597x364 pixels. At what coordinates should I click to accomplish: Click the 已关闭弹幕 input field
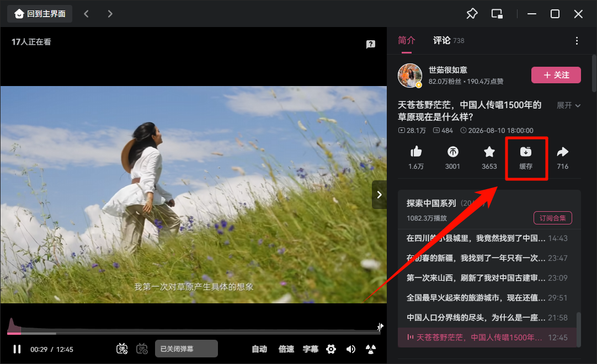pos(186,349)
